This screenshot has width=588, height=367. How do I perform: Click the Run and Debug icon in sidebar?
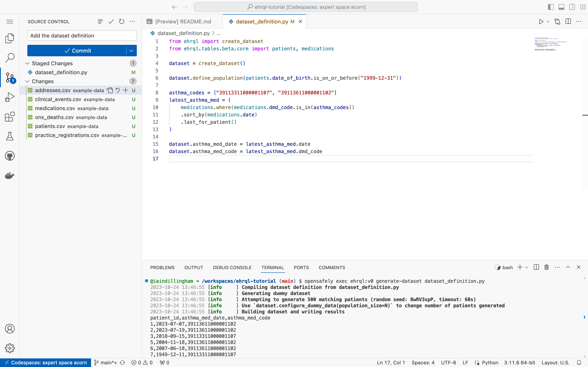(10, 97)
